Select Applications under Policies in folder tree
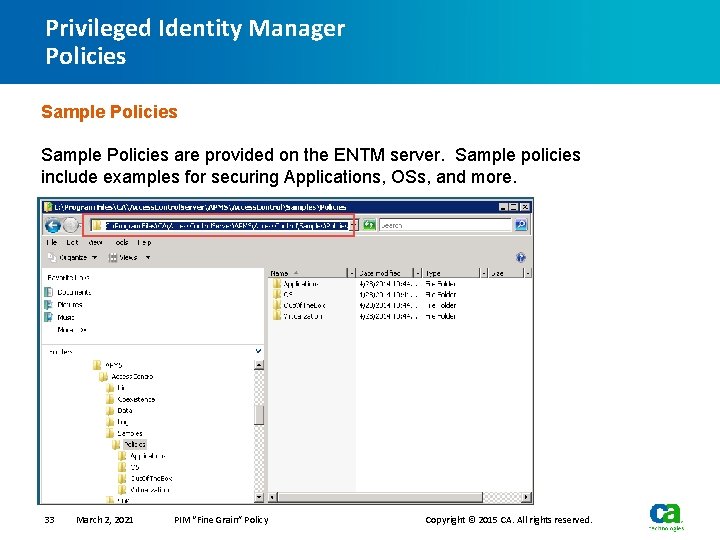The width and height of the screenshot is (720, 540). click(147, 456)
